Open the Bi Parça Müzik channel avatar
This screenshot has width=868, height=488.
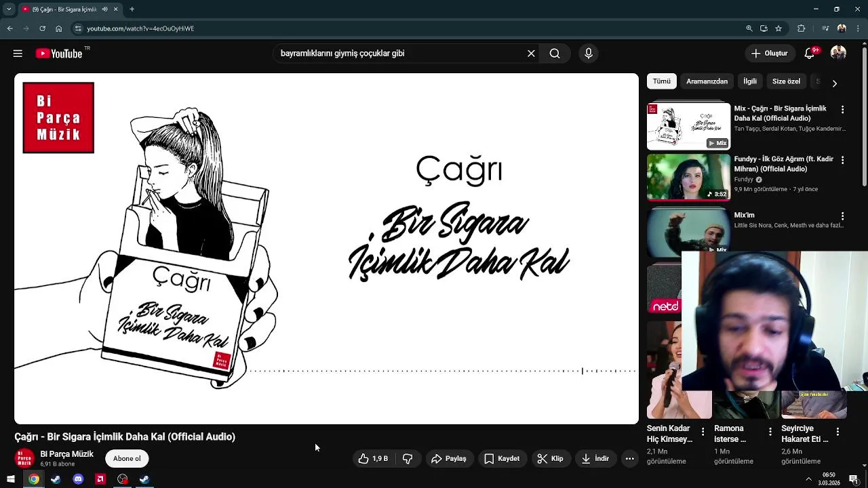(24, 459)
